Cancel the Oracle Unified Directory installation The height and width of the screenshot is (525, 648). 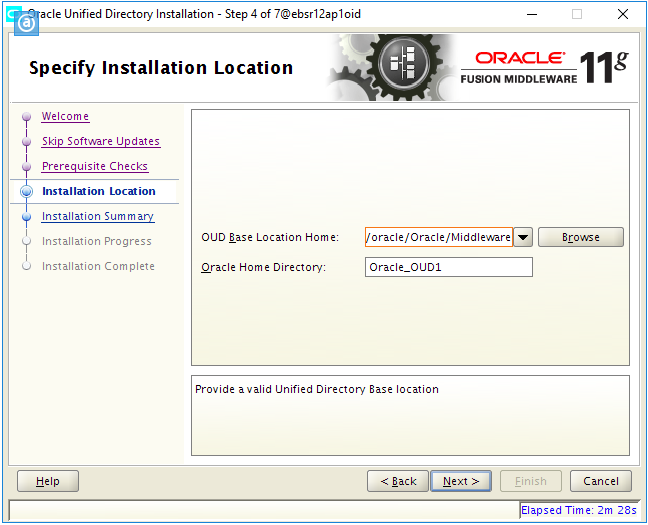601,481
